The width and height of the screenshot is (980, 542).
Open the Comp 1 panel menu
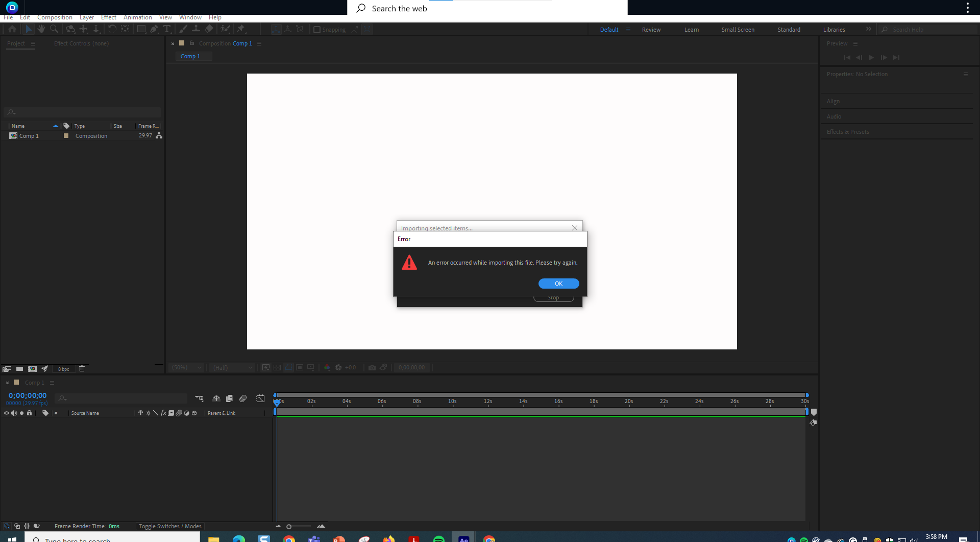[53, 382]
